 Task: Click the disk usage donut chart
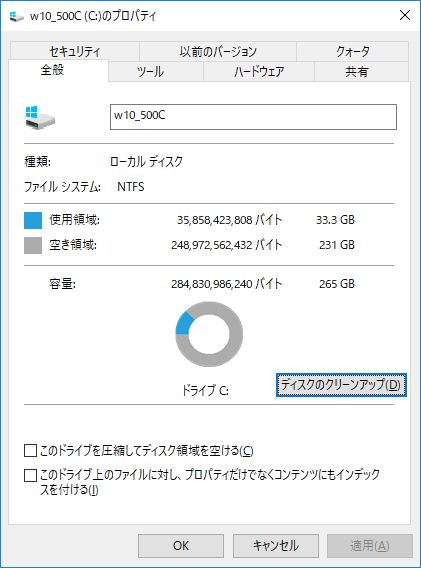209,334
